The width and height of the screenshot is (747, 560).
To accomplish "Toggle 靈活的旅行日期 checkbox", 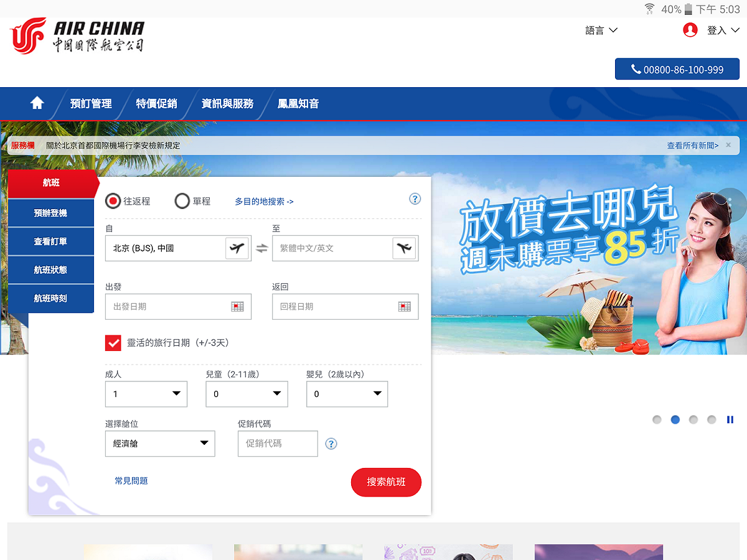I will pyautogui.click(x=113, y=343).
